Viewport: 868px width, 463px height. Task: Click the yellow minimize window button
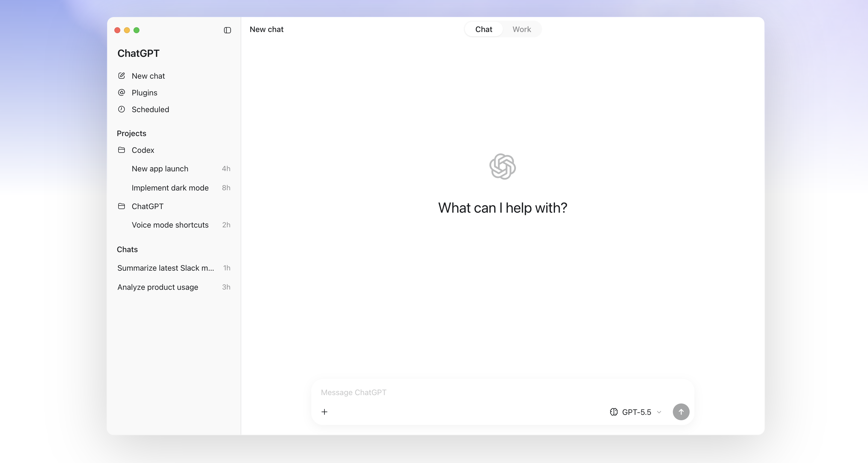[x=127, y=30]
